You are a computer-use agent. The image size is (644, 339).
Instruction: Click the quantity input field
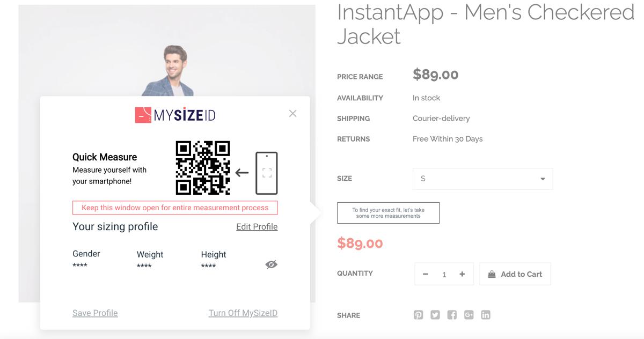pos(444,274)
